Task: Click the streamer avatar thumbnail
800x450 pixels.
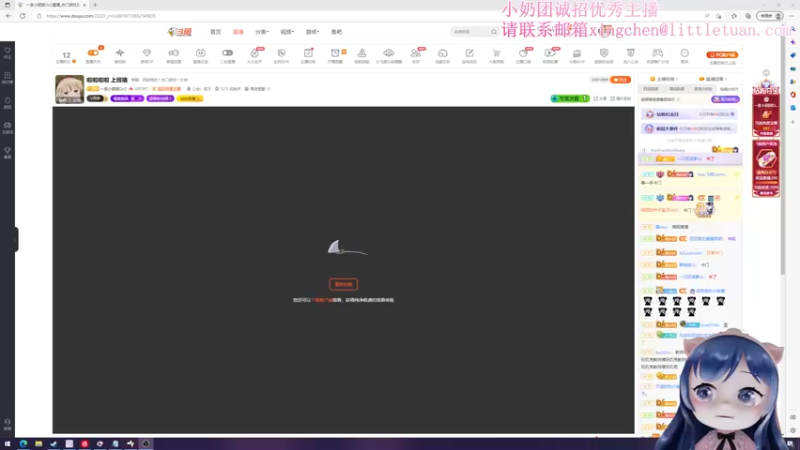Action: tap(69, 89)
